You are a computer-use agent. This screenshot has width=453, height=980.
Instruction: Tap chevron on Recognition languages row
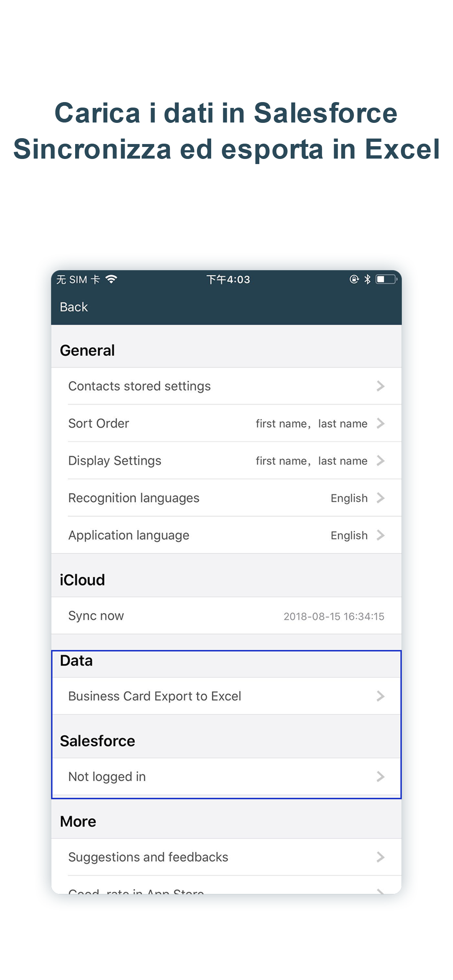[x=380, y=498]
